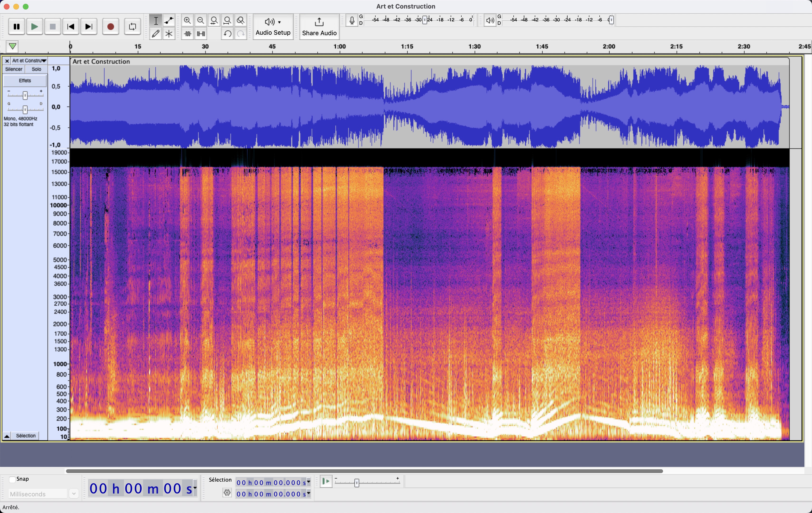Screen dimensions: 812x513
Task: Adjust the track pan slider
Action: (x=25, y=109)
